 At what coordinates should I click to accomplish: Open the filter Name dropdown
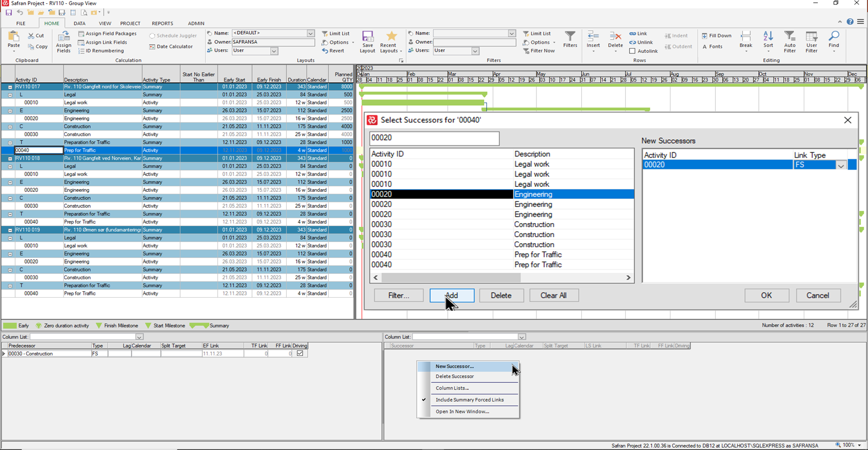512,33
